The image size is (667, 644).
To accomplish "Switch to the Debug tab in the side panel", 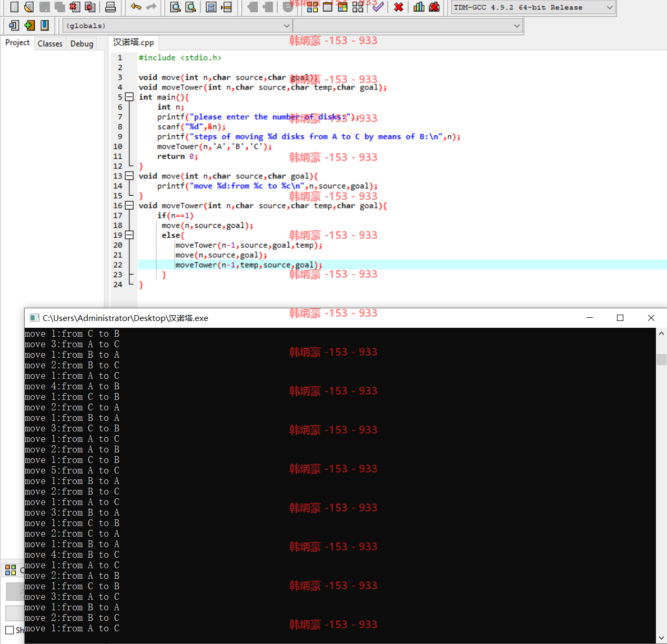I will [82, 44].
